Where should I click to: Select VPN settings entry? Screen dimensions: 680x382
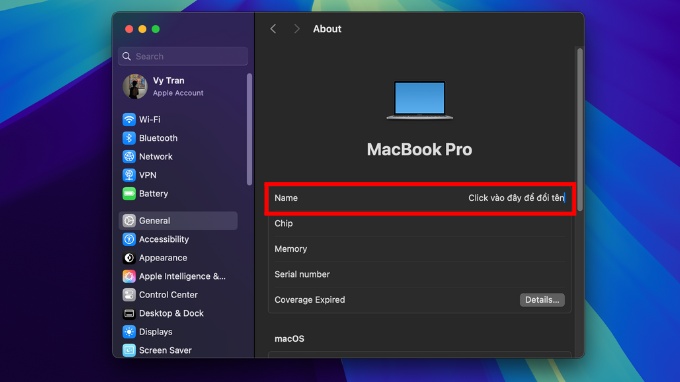147,175
